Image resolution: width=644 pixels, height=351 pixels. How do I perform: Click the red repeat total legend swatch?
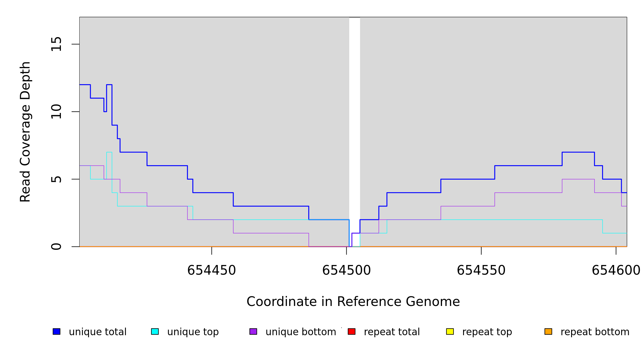tap(352, 331)
